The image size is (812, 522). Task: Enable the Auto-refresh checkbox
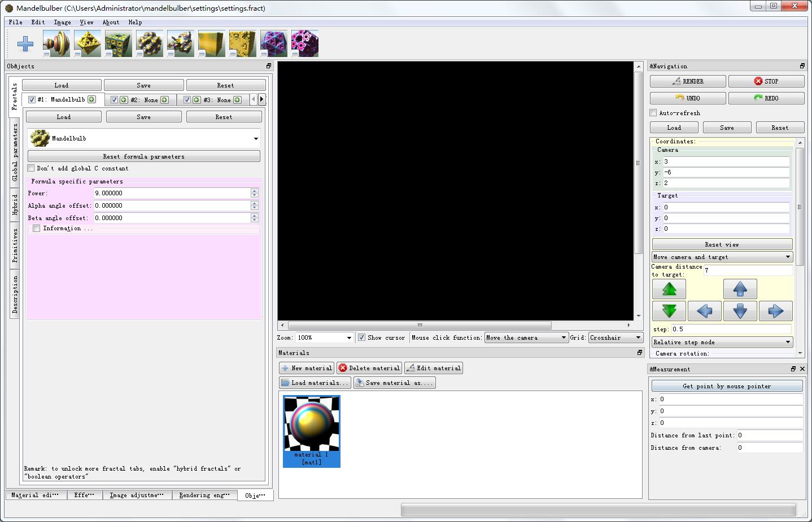(x=653, y=113)
